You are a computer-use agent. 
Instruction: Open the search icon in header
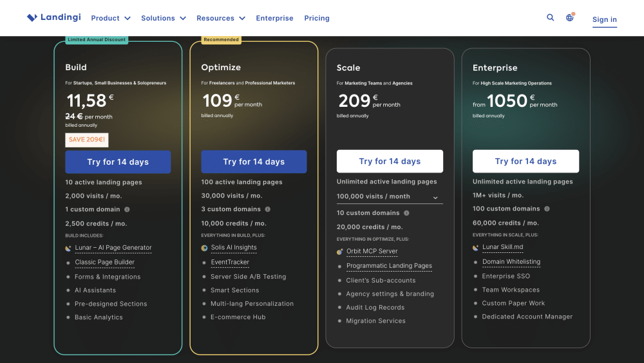(x=551, y=17)
